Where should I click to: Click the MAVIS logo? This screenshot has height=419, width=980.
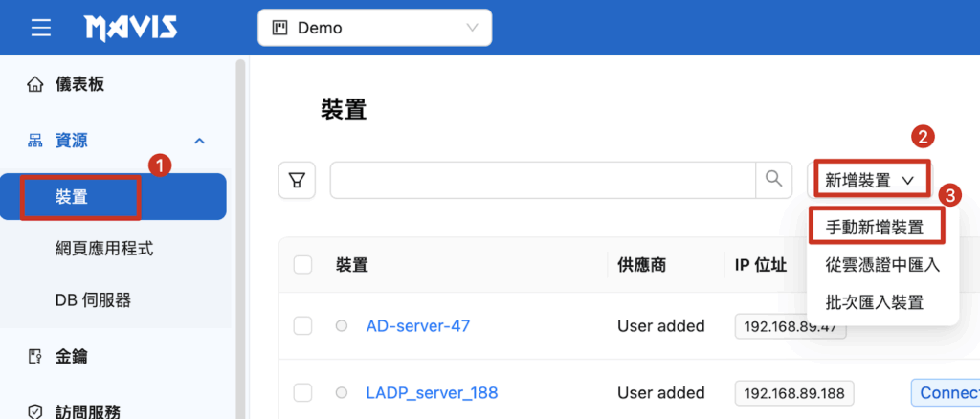[x=130, y=28]
